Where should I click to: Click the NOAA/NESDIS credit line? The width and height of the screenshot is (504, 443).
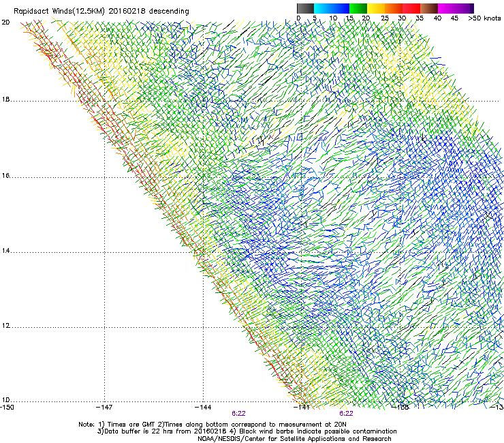click(x=294, y=439)
